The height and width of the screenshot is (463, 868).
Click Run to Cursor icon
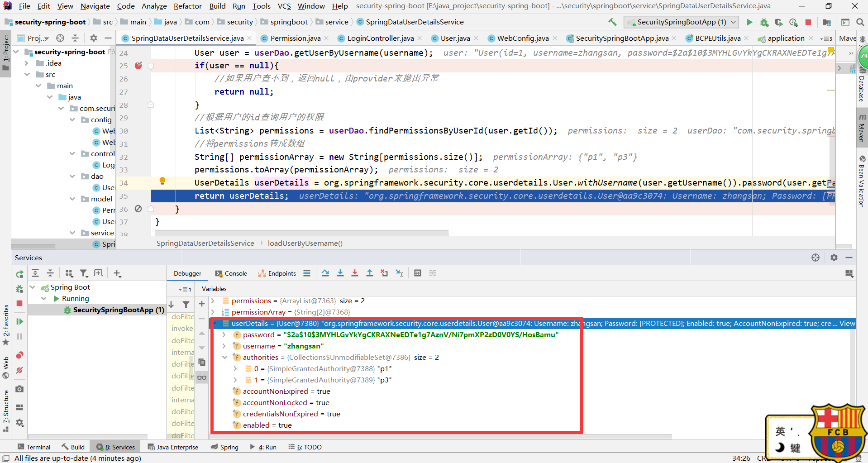coord(399,273)
